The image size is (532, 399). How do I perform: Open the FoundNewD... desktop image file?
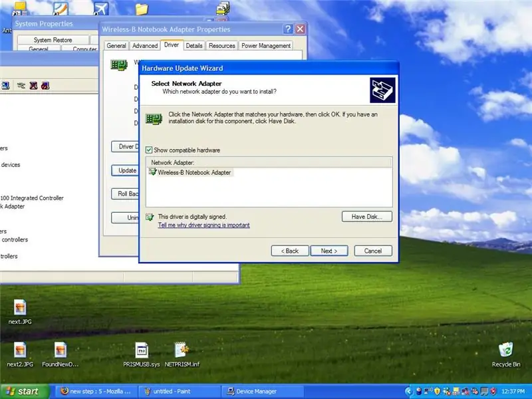pyautogui.click(x=61, y=354)
